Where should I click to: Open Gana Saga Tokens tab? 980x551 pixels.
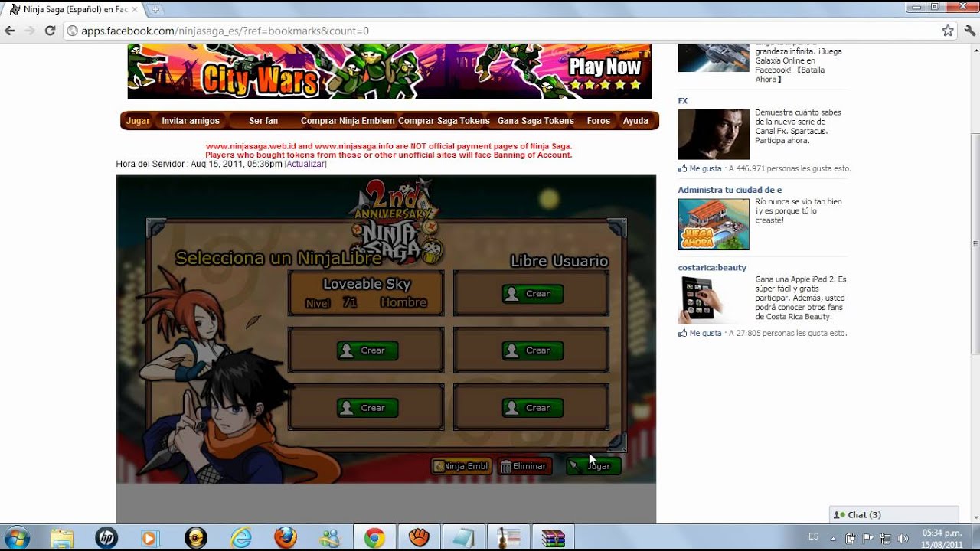[536, 121]
